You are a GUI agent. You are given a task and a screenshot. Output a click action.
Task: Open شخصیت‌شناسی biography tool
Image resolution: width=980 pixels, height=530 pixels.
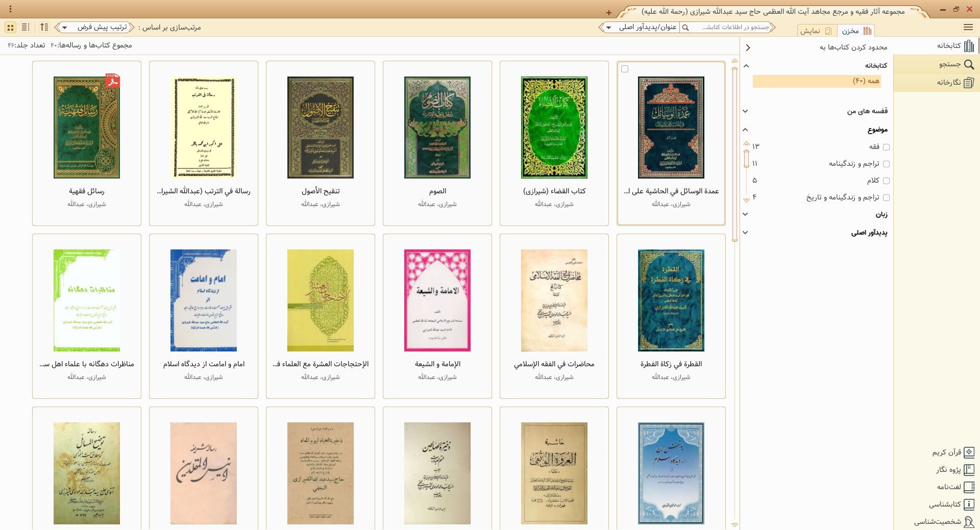point(944,521)
